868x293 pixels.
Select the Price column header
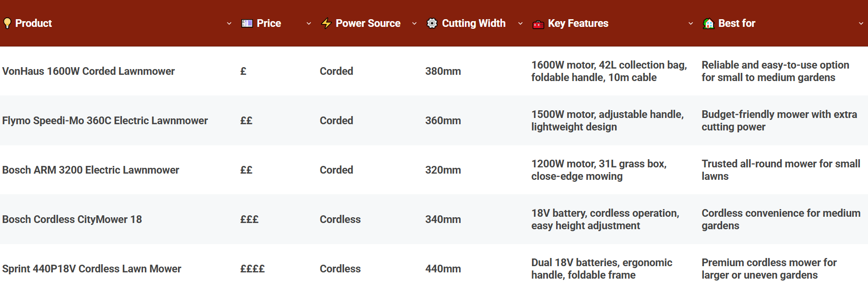tap(269, 23)
